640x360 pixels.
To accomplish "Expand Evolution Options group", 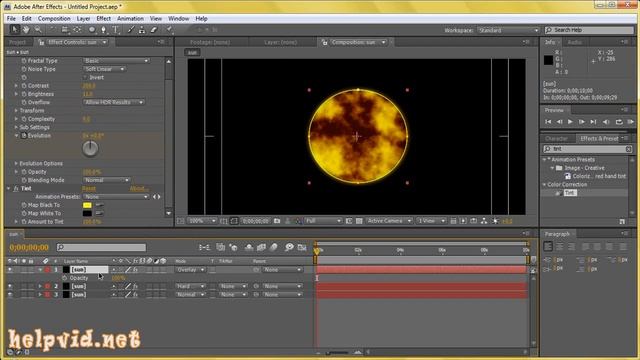I will pos(16,163).
